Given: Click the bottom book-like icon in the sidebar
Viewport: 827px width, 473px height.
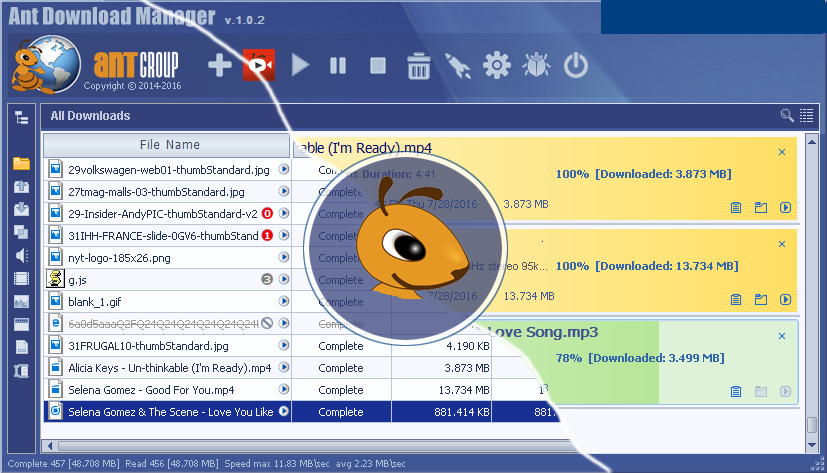Looking at the screenshot, I should coord(22,371).
